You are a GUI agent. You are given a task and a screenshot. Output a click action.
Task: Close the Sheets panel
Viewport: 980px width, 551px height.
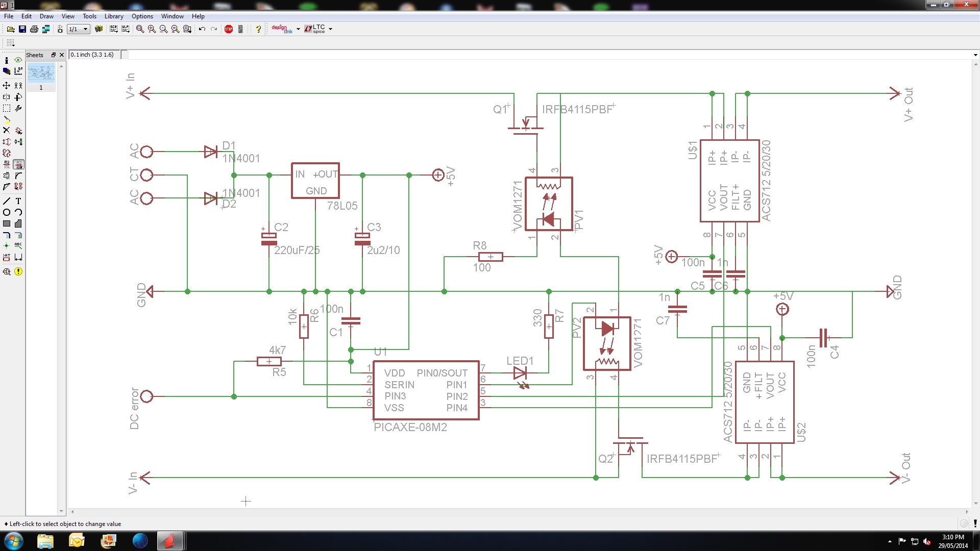pos(62,55)
